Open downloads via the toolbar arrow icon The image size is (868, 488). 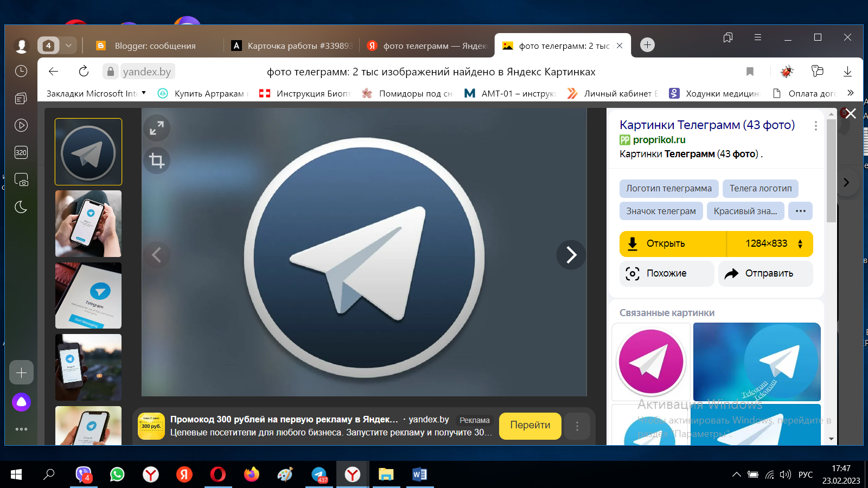point(847,72)
